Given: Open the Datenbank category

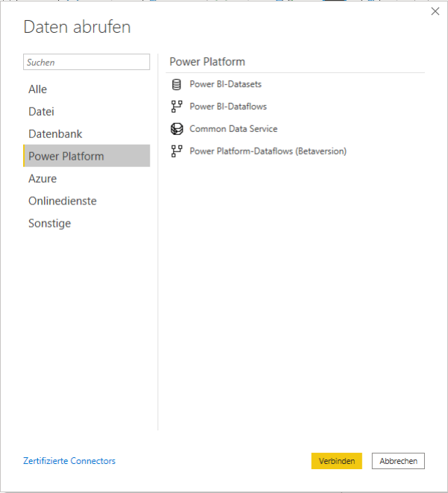Looking at the screenshot, I should click(x=86, y=134).
